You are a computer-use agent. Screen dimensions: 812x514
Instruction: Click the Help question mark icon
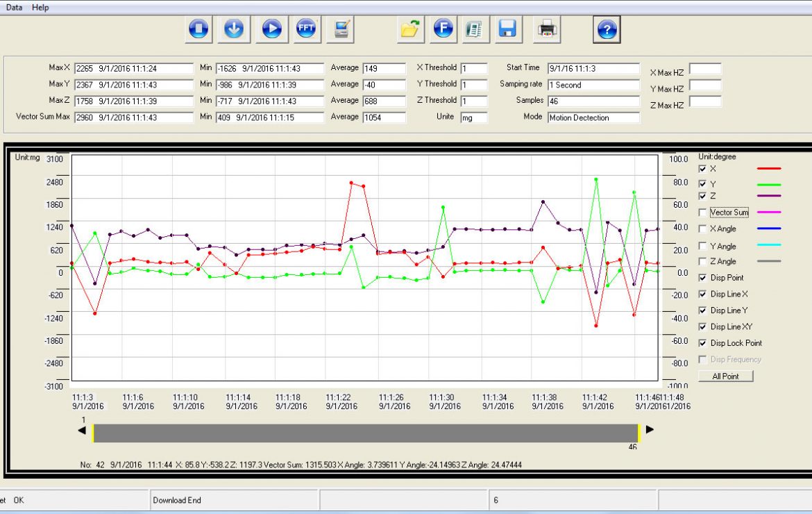pos(607,28)
